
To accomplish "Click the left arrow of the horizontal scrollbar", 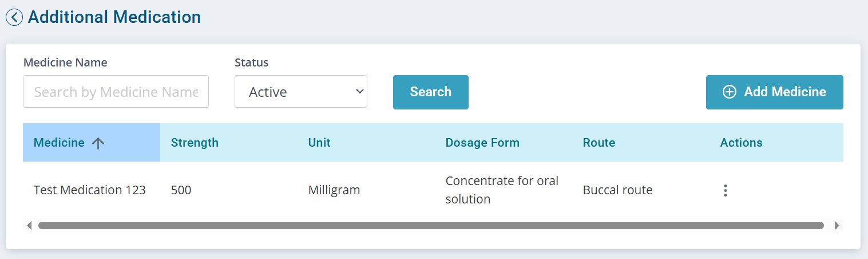I will pyautogui.click(x=29, y=226).
